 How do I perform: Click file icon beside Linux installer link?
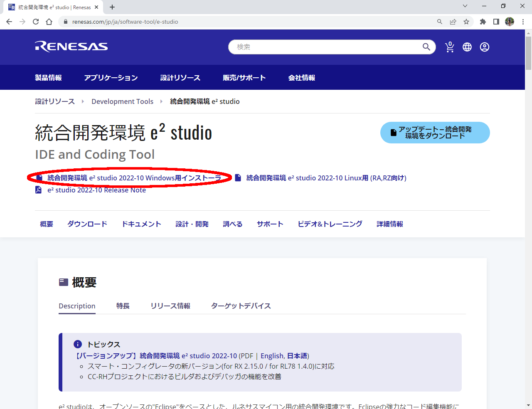click(238, 177)
